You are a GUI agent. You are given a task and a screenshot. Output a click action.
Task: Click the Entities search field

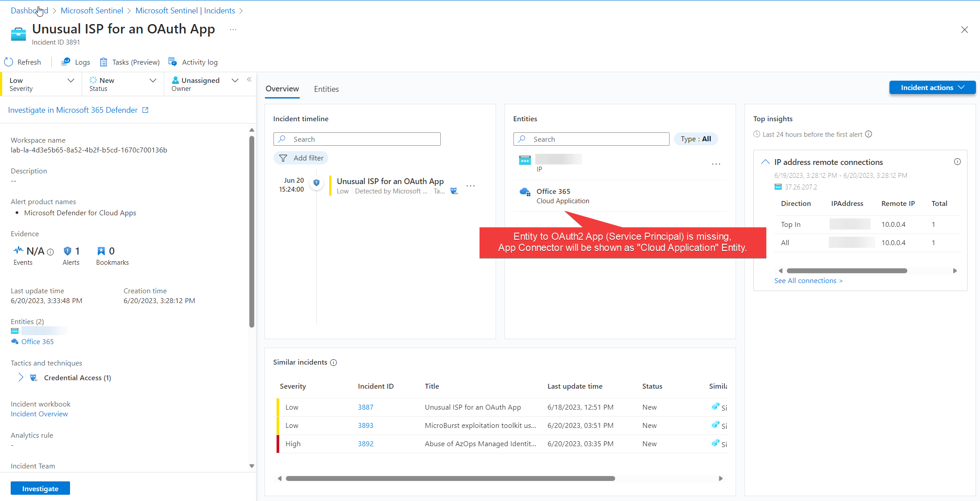click(x=591, y=139)
